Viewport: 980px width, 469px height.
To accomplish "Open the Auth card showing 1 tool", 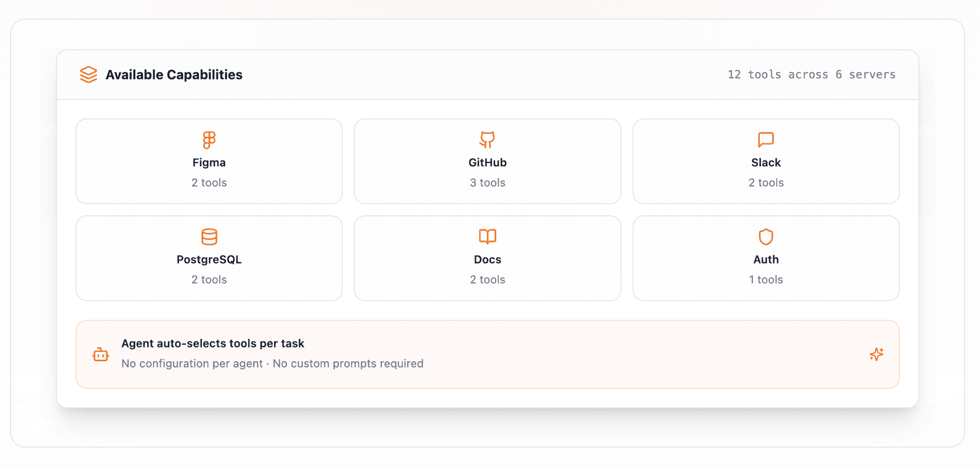I will click(x=766, y=258).
